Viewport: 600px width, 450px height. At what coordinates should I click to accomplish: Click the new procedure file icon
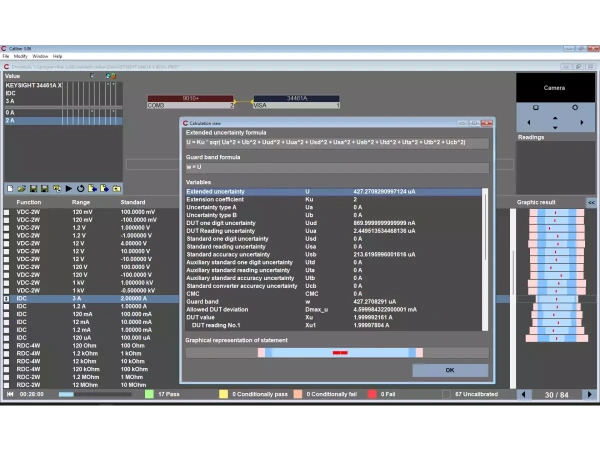10,188
